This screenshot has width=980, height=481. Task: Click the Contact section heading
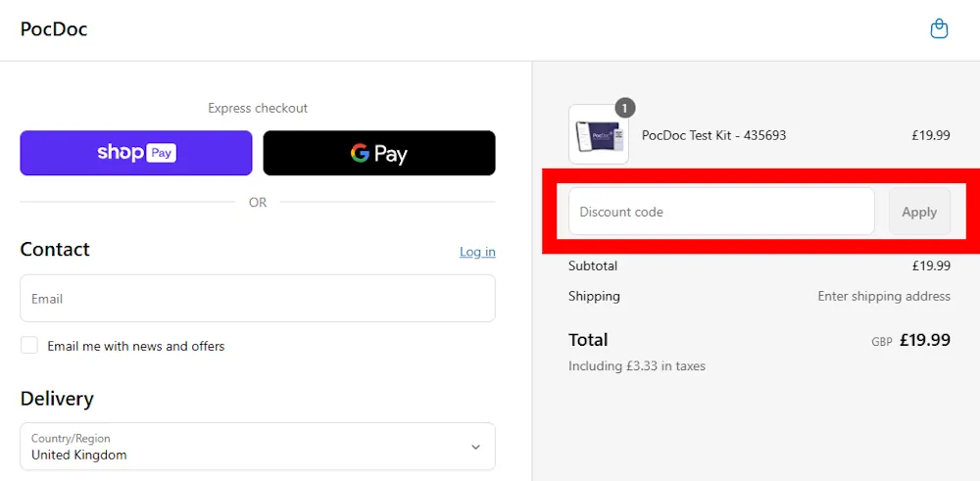pos(55,250)
